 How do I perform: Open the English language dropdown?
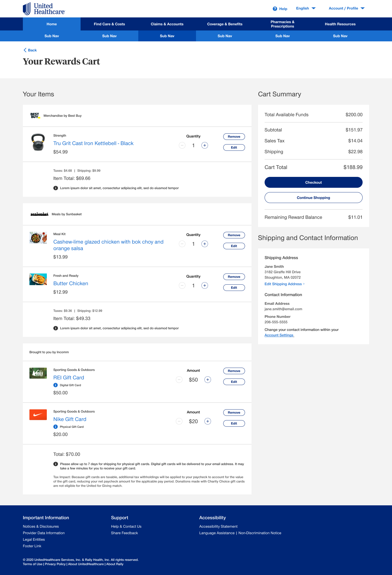[306, 8]
